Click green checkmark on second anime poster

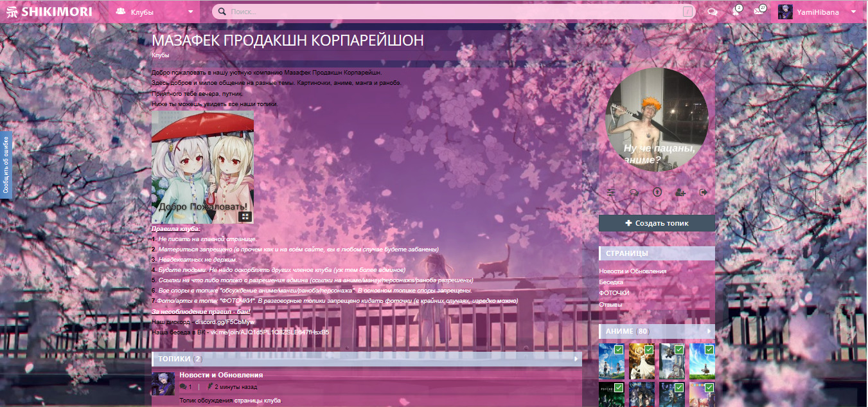(x=649, y=350)
